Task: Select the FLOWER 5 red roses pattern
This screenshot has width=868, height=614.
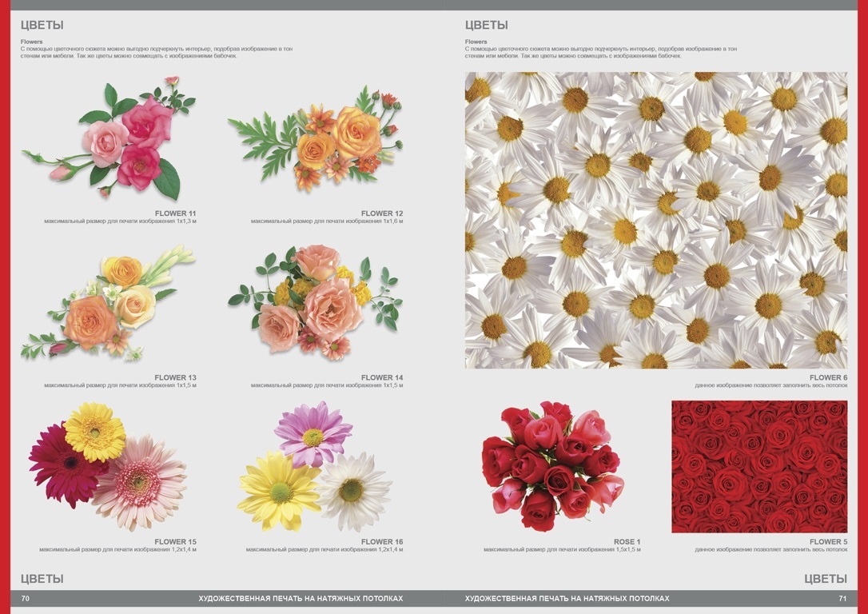Action: point(759,466)
